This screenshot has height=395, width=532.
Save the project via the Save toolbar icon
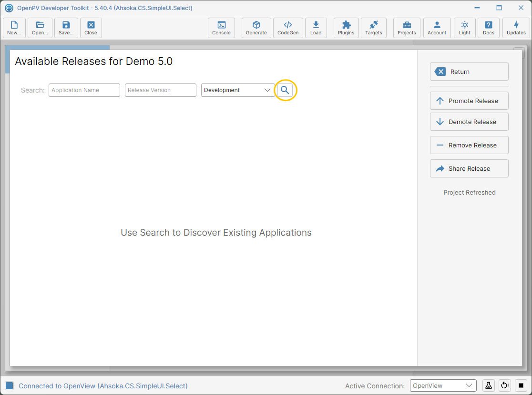click(66, 28)
